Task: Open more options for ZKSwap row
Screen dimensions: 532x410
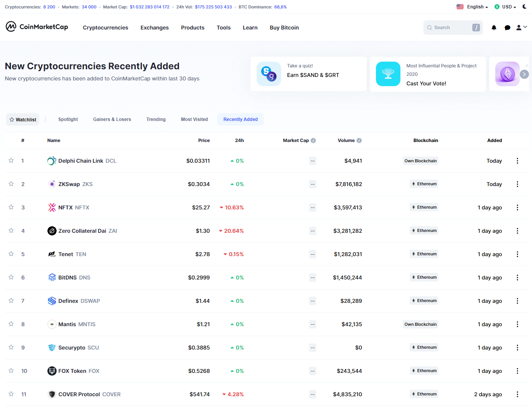Action: point(517,184)
